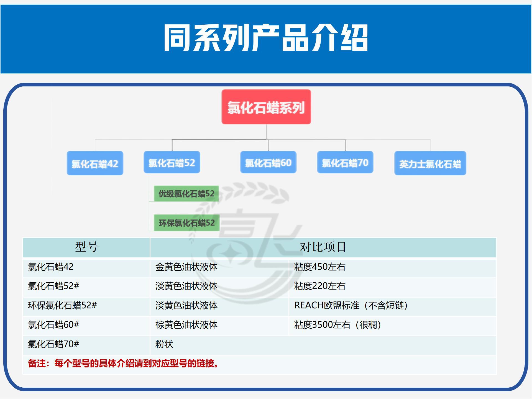Screen dimensions: 532x399
Task: Click table cell 氯化石蜡70#
Action: tap(86, 345)
